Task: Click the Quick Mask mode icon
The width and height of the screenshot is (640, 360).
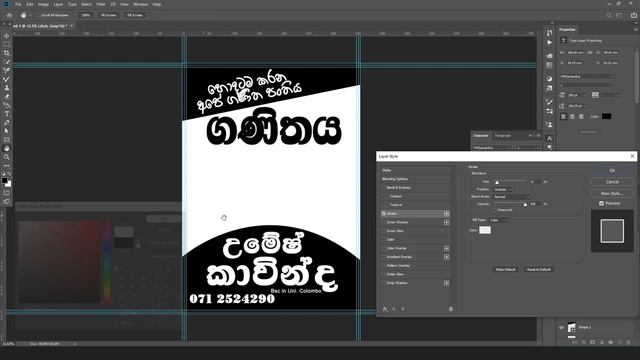Action: [7, 193]
